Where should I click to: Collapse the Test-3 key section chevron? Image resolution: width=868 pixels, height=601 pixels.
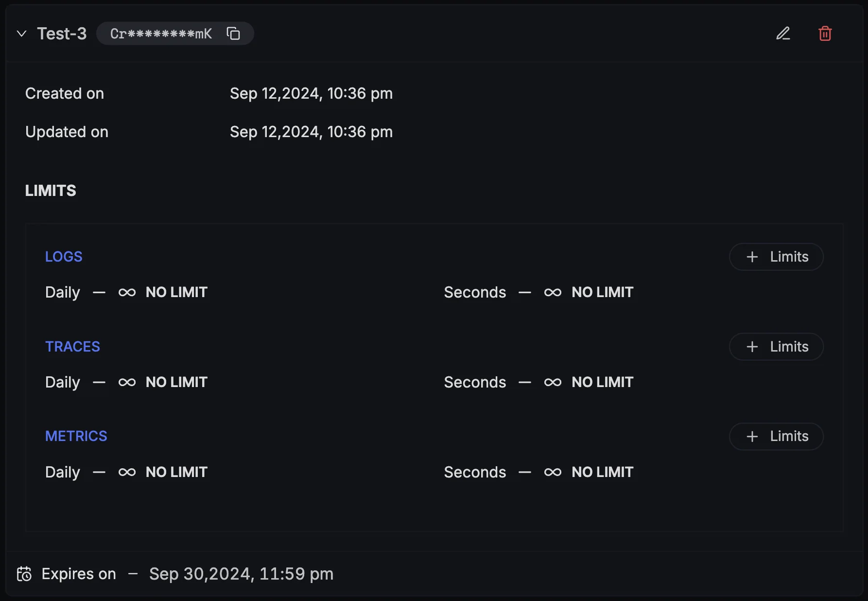pos(21,34)
